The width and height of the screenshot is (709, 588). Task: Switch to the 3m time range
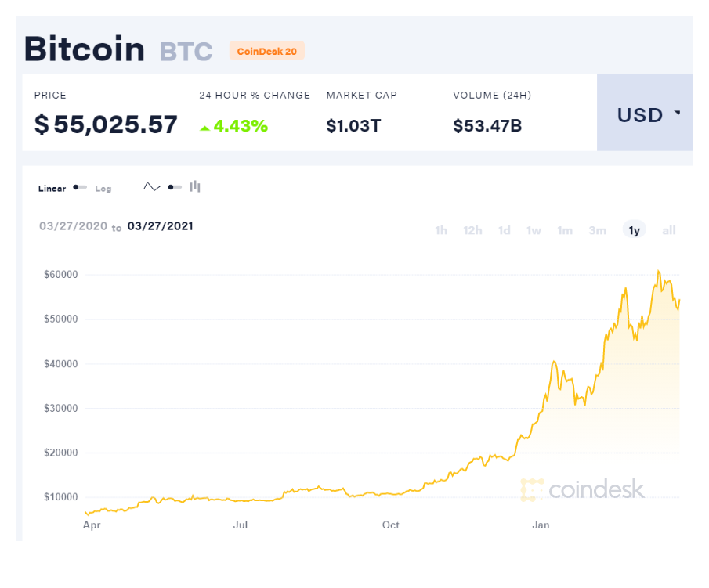pyautogui.click(x=598, y=230)
